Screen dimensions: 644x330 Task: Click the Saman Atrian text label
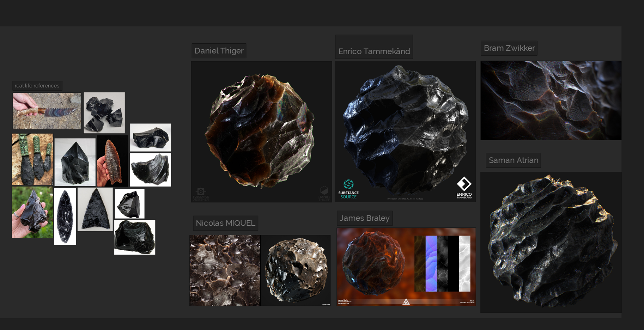pyautogui.click(x=513, y=160)
